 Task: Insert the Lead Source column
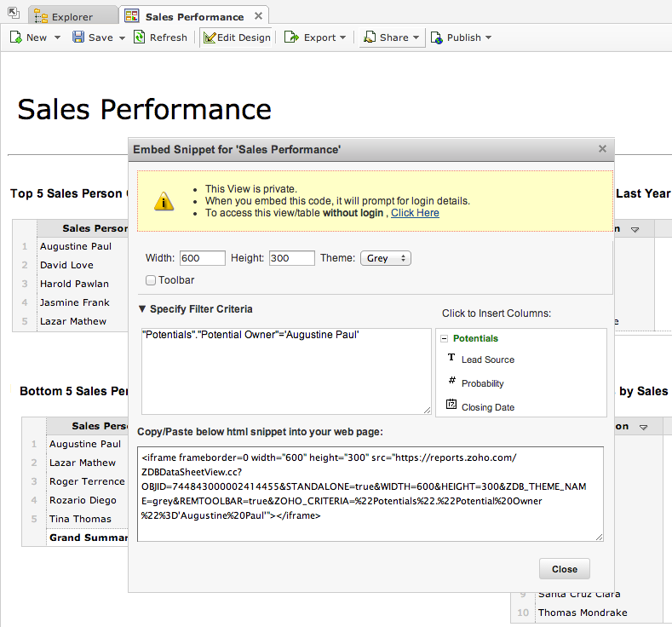487,360
